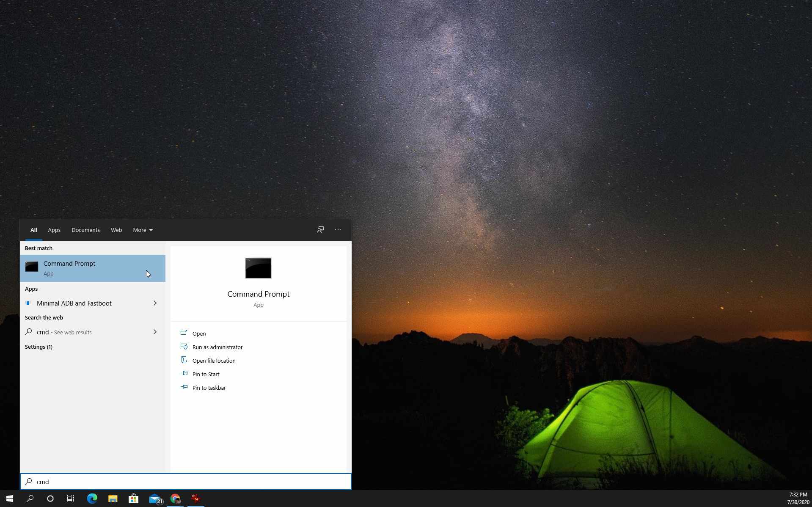This screenshot has height=507, width=812.
Task: Open the search options ellipsis menu
Action: coord(338,230)
